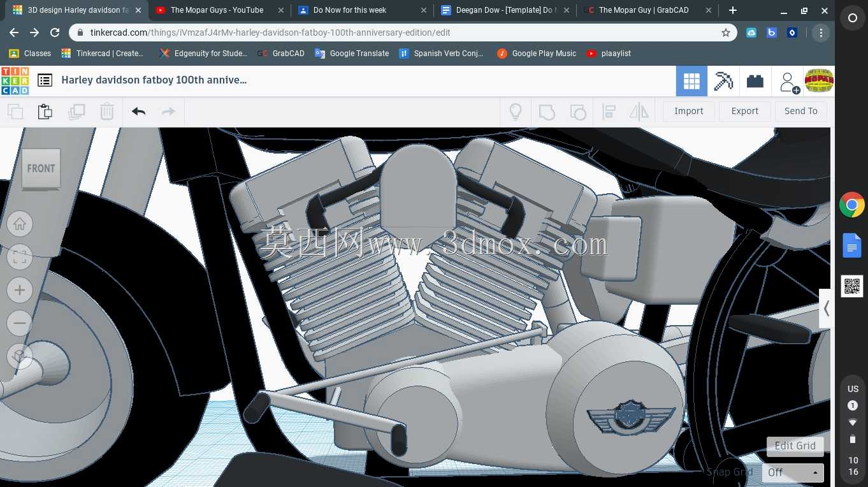Screen dimensions: 868x487
Task: Zoom in with the plus button
Action: click(x=20, y=290)
